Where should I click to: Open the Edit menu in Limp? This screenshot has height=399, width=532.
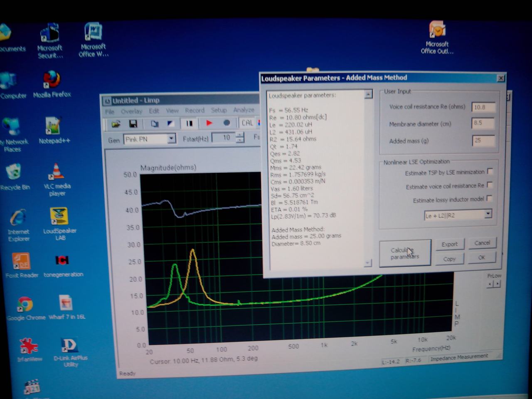tap(154, 111)
